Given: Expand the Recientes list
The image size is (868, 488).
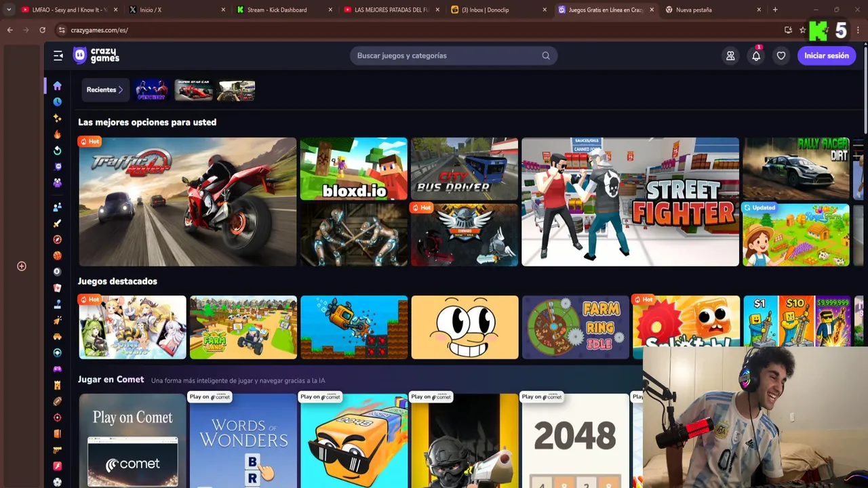Looking at the screenshot, I should tap(104, 89).
